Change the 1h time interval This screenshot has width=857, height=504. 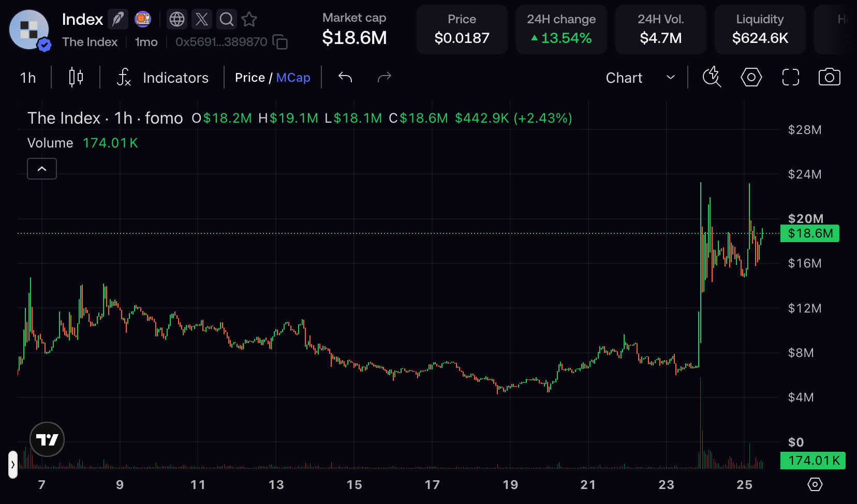coord(28,78)
